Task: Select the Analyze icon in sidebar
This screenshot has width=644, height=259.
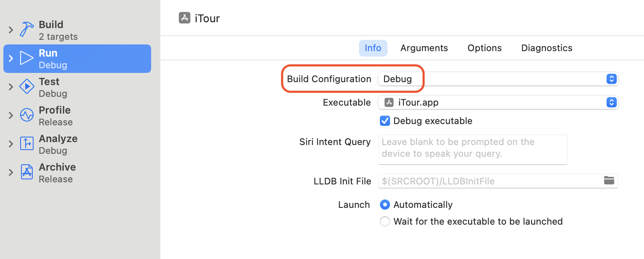Action: coord(27,144)
